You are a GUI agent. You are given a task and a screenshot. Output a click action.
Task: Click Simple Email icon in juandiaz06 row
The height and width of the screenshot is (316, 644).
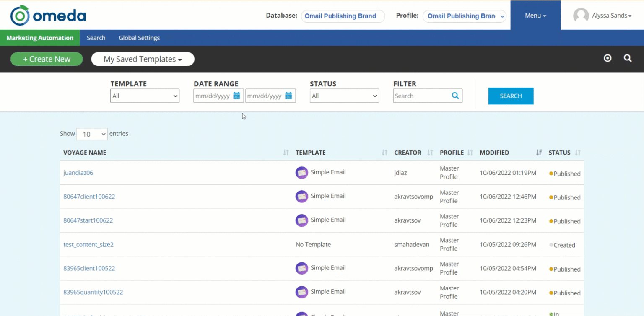301,173
